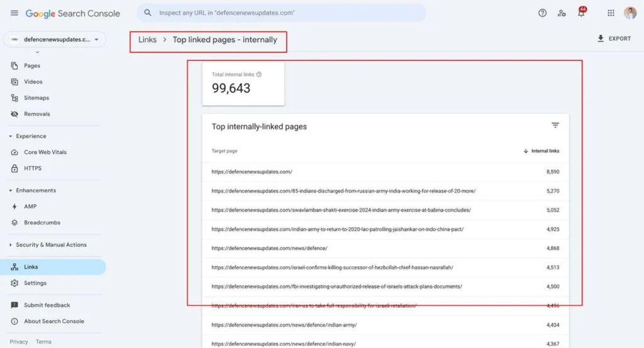644x348 pixels.
Task: Open the help question mark icon
Action: [542, 13]
